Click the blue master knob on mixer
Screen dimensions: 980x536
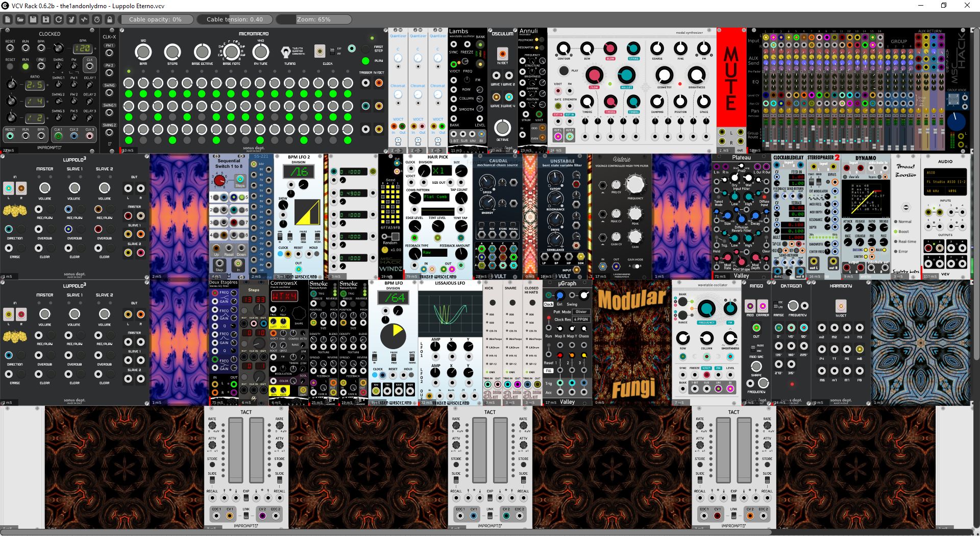[957, 123]
